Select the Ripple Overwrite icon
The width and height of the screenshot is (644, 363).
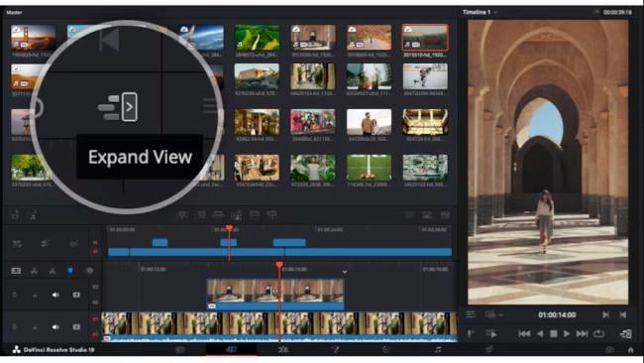click(x=218, y=215)
